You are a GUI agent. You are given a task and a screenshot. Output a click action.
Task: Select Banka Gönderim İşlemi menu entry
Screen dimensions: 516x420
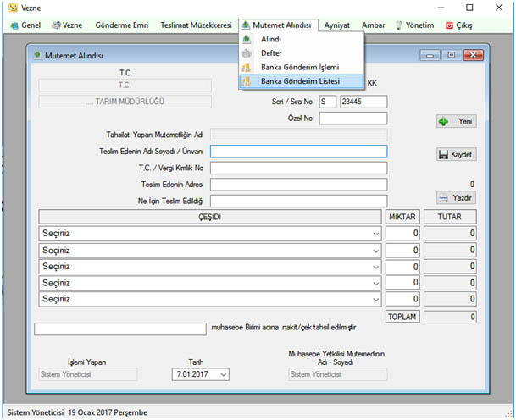302,68
